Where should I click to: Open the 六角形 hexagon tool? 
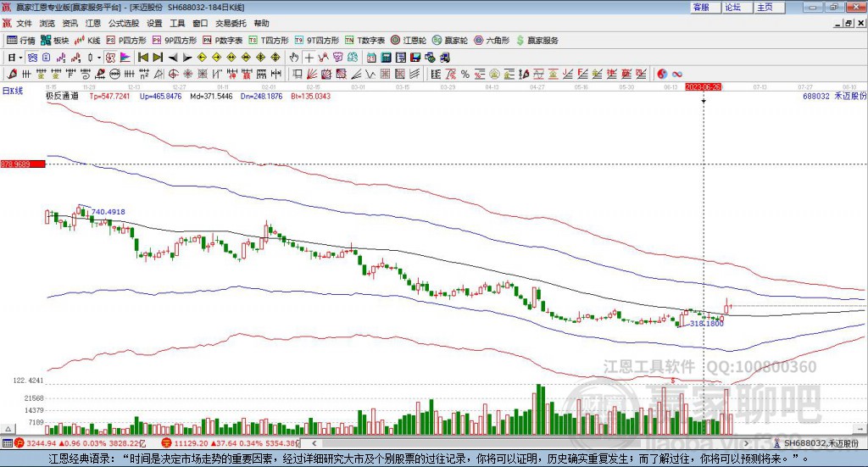click(x=492, y=41)
